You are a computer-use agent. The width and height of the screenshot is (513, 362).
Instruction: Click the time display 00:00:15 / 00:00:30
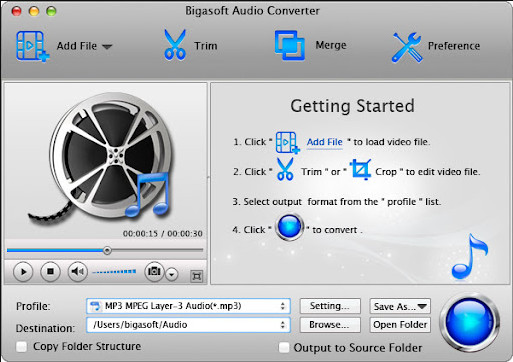[163, 234]
